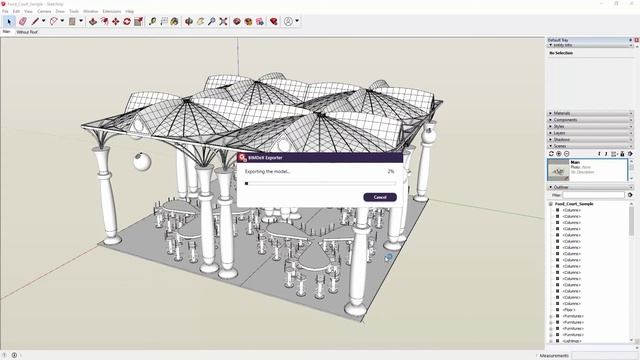
Task: Open the Help menu
Action: point(130,11)
